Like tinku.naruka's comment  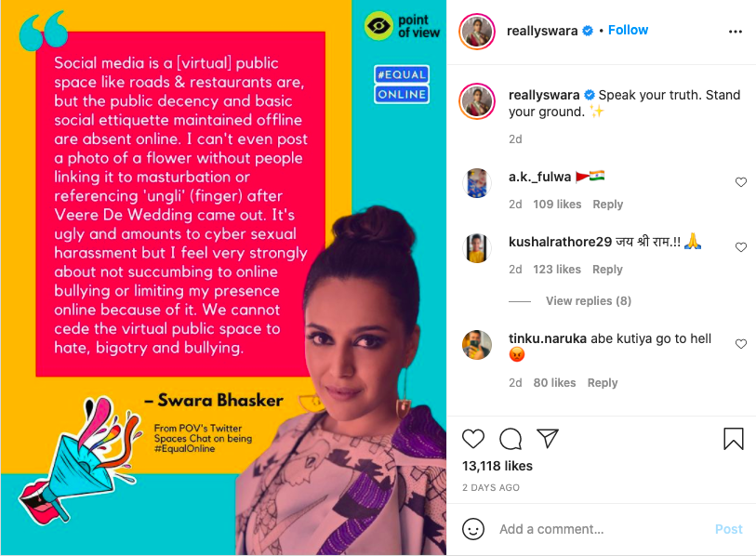pos(741,343)
